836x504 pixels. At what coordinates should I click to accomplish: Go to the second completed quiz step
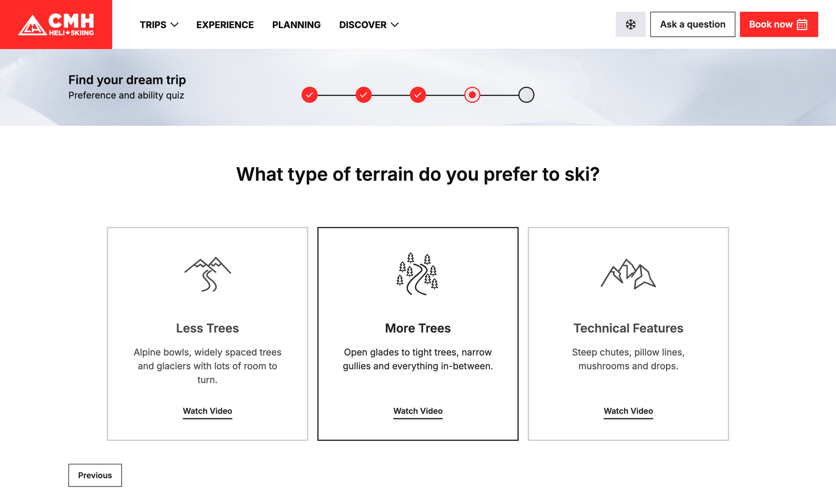coord(364,95)
